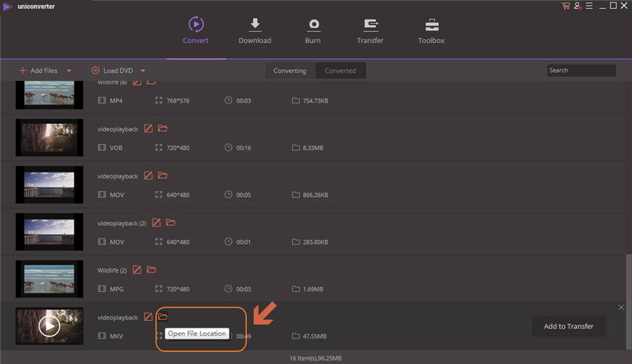The height and width of the screenshot is (364, 632).
Task: Click the VOB format label
Action: click(116, 148)
